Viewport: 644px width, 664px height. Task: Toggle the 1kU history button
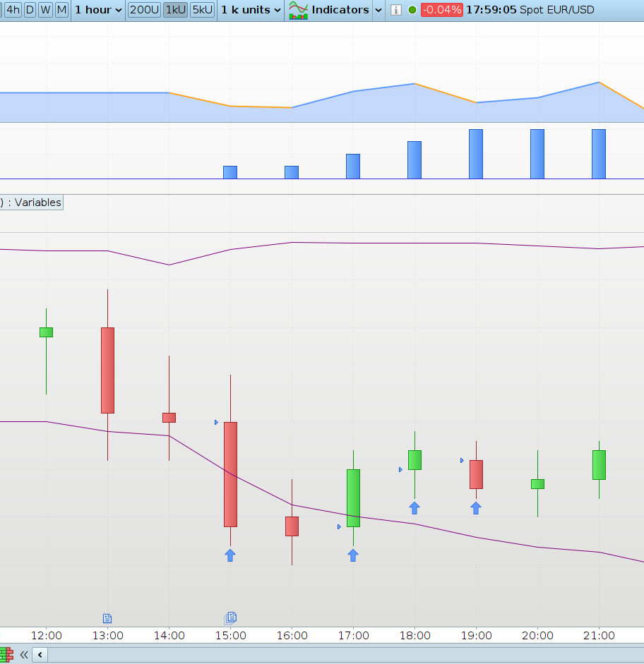click(x=175, y=9)
